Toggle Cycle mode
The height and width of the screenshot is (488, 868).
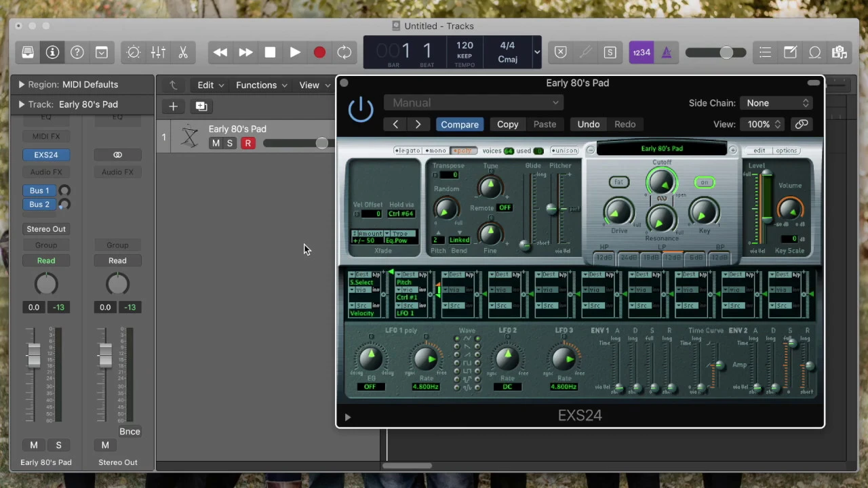(x=344, y=52)
